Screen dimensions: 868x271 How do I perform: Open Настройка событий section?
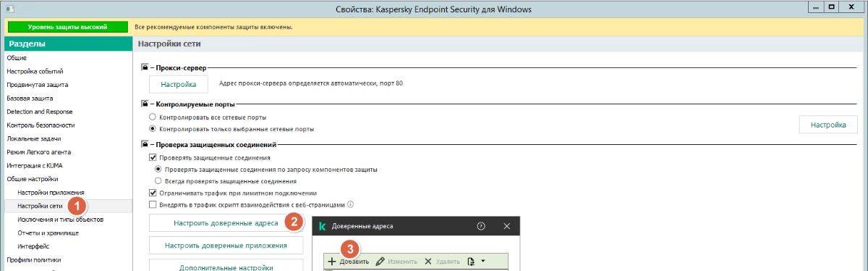(35, 71)
